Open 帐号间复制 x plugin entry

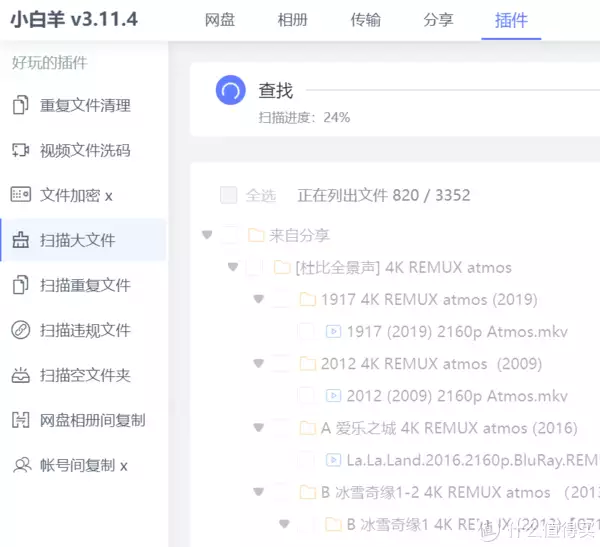point(83,465)
